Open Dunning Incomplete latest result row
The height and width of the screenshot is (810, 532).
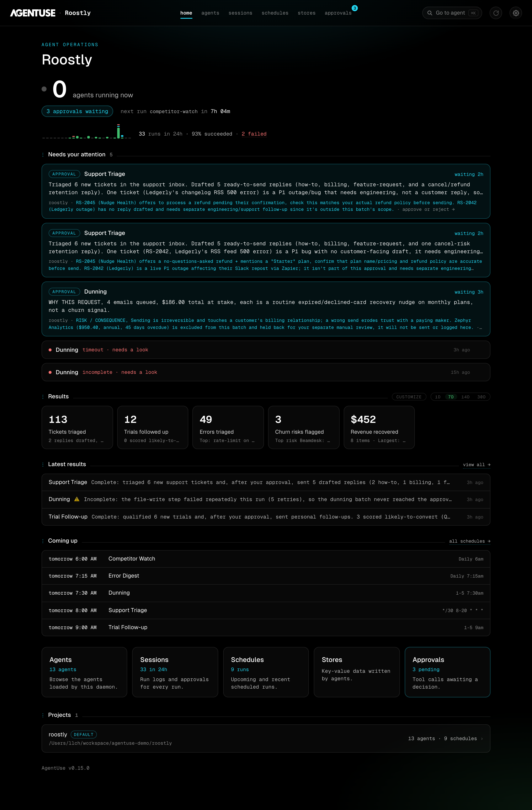(266, 499)
